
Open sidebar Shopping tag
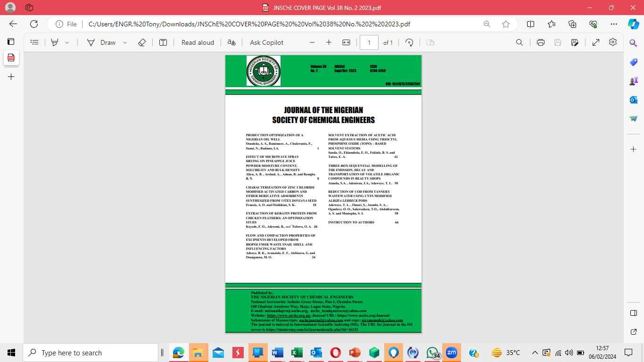[x=633, y=62]
